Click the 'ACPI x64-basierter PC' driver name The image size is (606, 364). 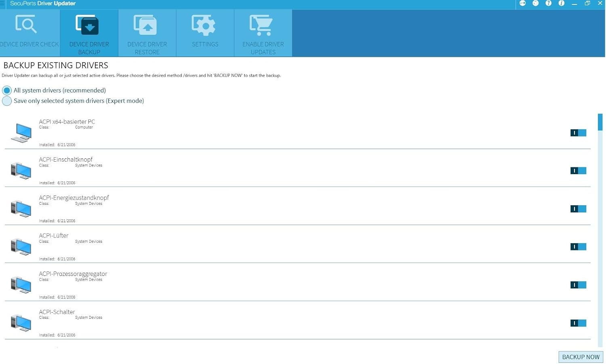pos(67,122)
